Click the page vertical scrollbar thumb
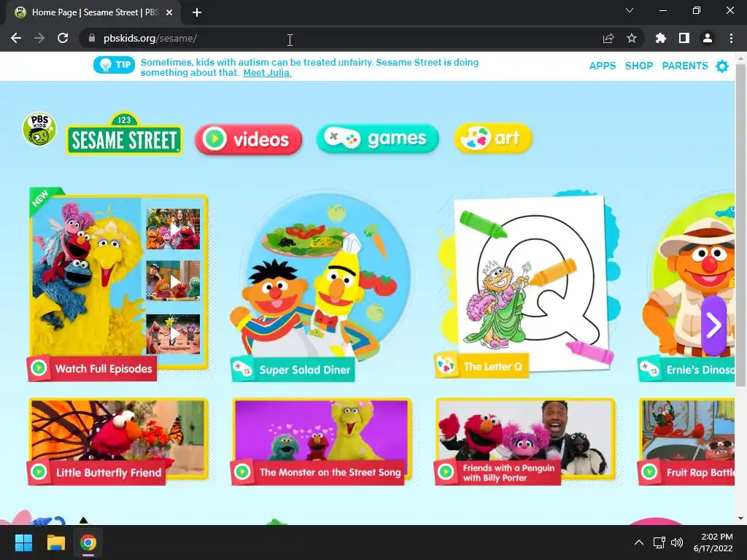The width and height of the screenshot is (747, 560). pos(740,224)
